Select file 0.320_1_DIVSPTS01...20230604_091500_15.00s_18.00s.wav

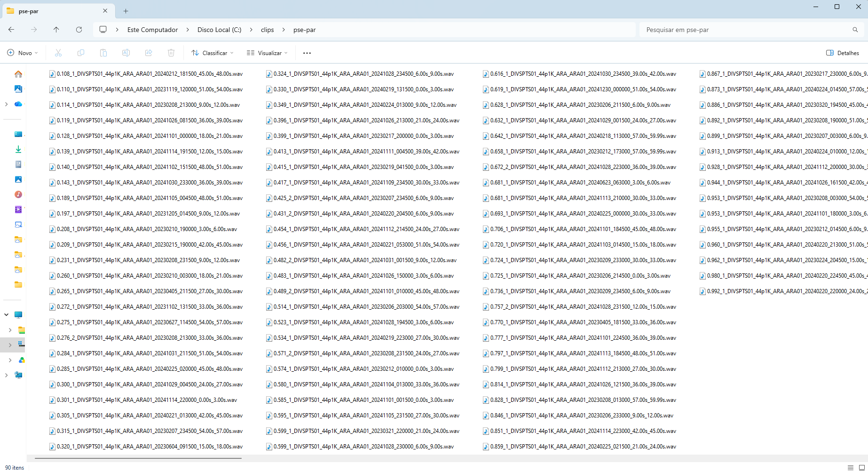click(x=146, y=447)
